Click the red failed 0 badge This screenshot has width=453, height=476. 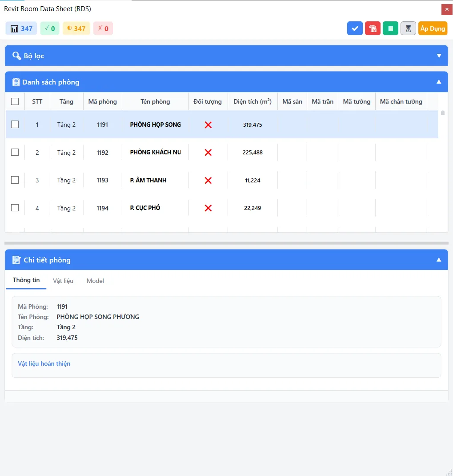(x=103, y=28)
